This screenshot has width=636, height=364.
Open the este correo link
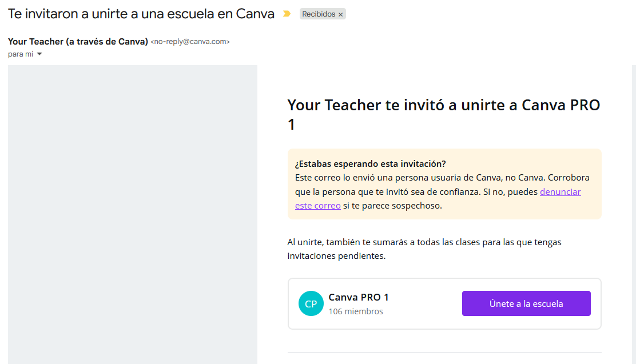click(317, 206)
